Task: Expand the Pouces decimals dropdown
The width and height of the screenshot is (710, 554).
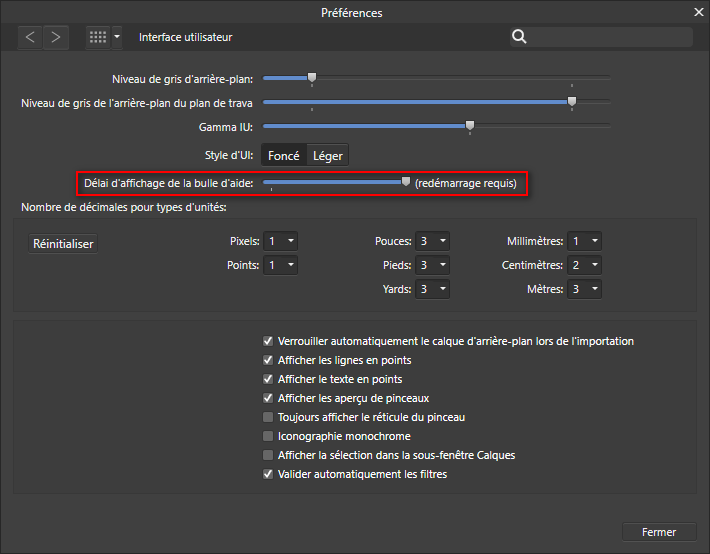Action: click(432, 241)
